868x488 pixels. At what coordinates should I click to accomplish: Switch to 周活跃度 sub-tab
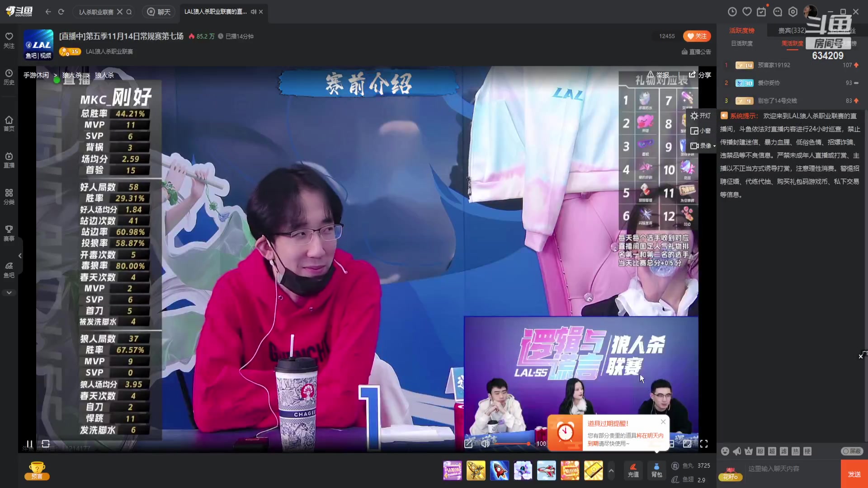pyautogui.click(x=792, y=43)
